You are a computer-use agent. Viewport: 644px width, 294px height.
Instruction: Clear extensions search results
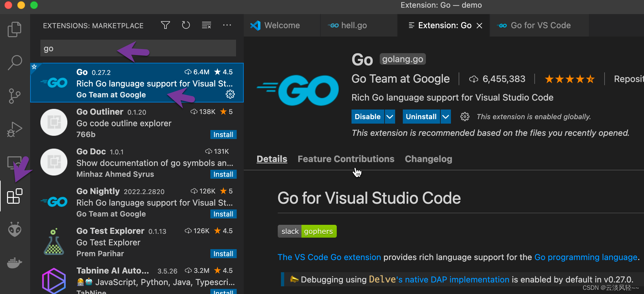(x=207, y=25)
